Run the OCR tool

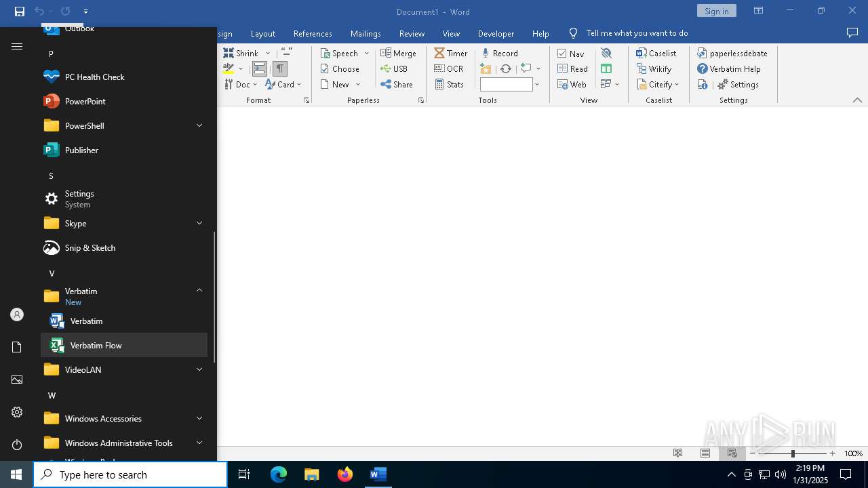[449, 68]
